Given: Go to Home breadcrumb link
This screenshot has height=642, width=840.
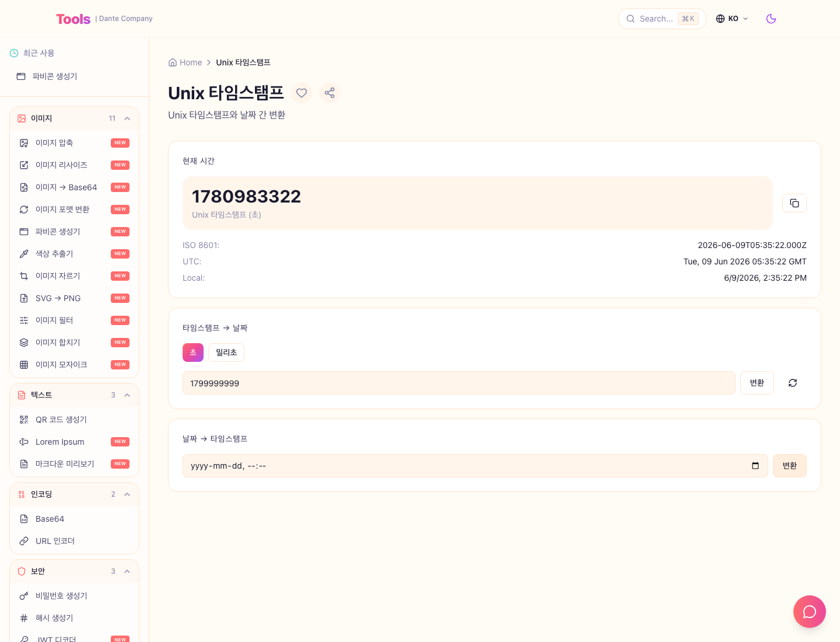Looking at the screenshot, I should 185,62.
